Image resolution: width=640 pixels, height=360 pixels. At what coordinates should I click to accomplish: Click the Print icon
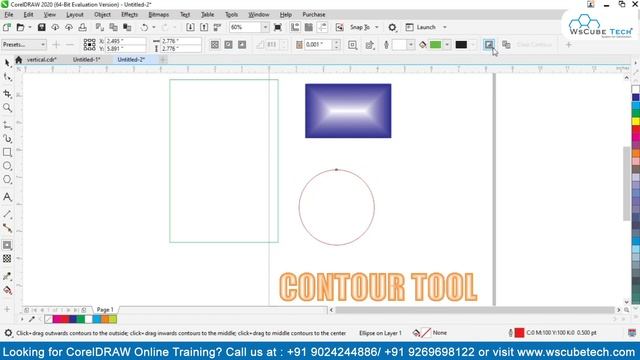(x=82, y=27)
